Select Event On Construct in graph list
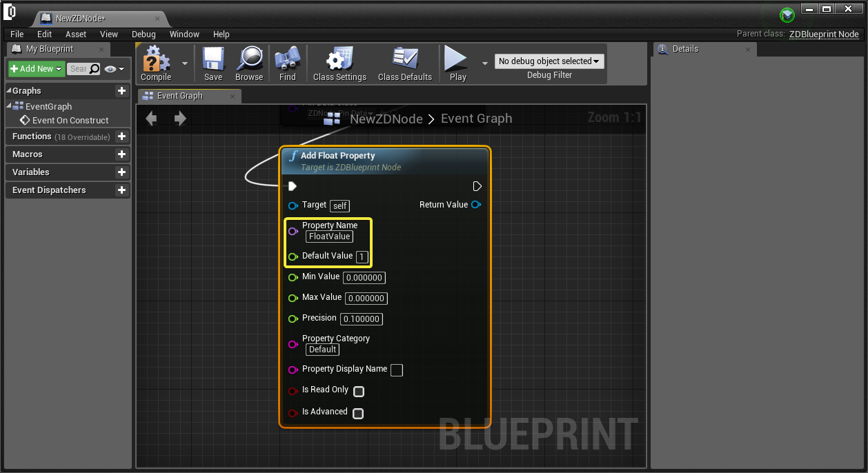Image resolution: width=868 pixels, height=473 pixels. (x=70, y=120)
